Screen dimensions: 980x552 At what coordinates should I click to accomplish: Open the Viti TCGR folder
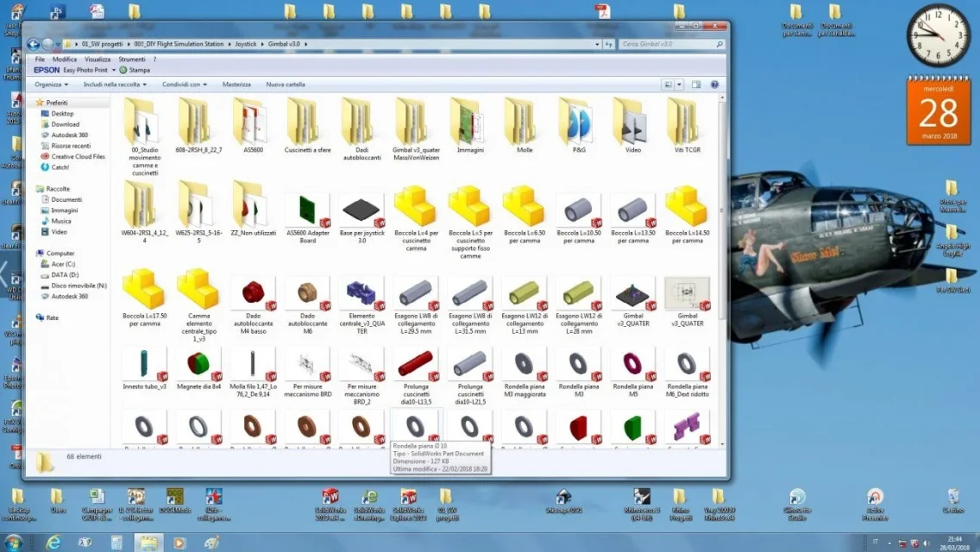click(688, 125)
